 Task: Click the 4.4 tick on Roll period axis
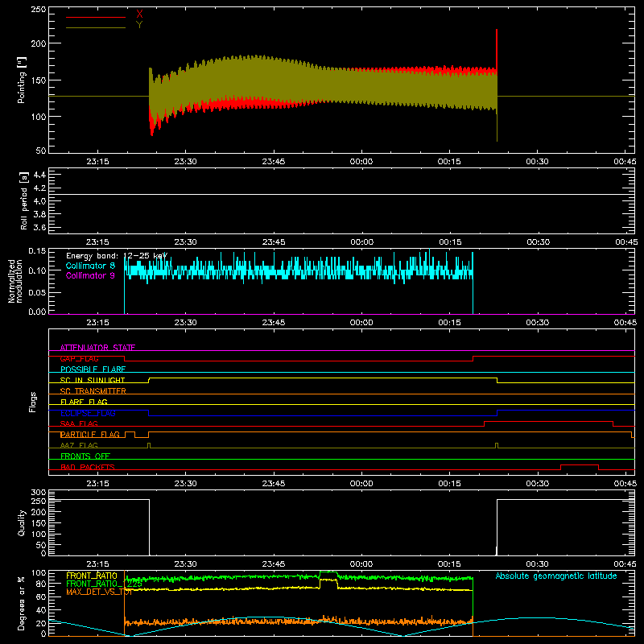click(x=39, y=175)
